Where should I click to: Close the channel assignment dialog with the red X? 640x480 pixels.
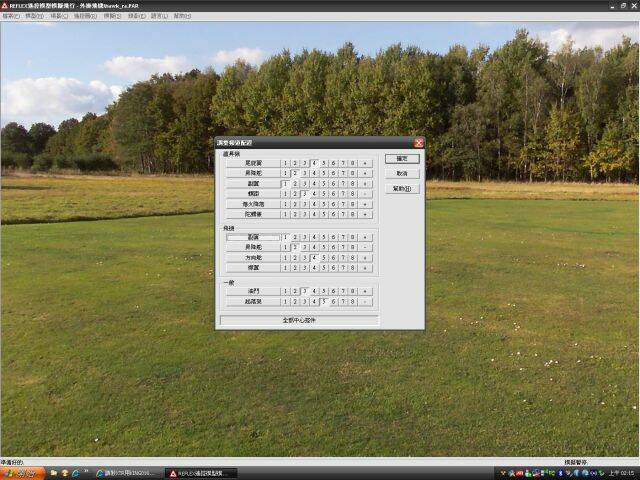pyautogui.click(x=418, y=142)
